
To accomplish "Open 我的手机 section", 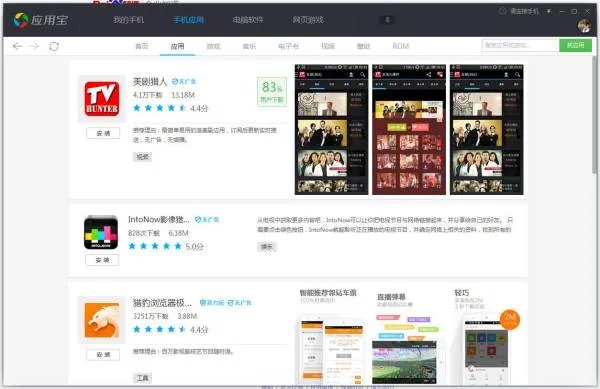I will pyautogui.click(x=129, y=20).
